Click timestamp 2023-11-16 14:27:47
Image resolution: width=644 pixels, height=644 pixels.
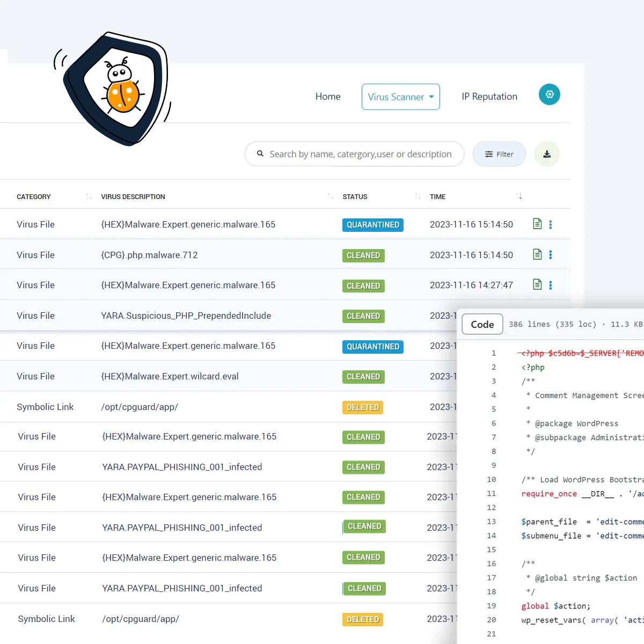(471, 285)
